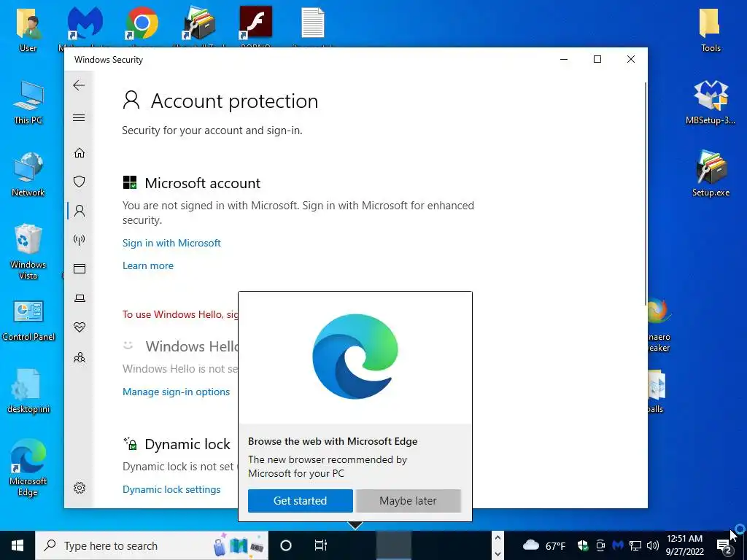Image resolution: width=747 pixels, height=560 pixels.
Task: Select the Microsoft Edge desktop shortcut
Action: pyautogui.click(x=28, y=468)
